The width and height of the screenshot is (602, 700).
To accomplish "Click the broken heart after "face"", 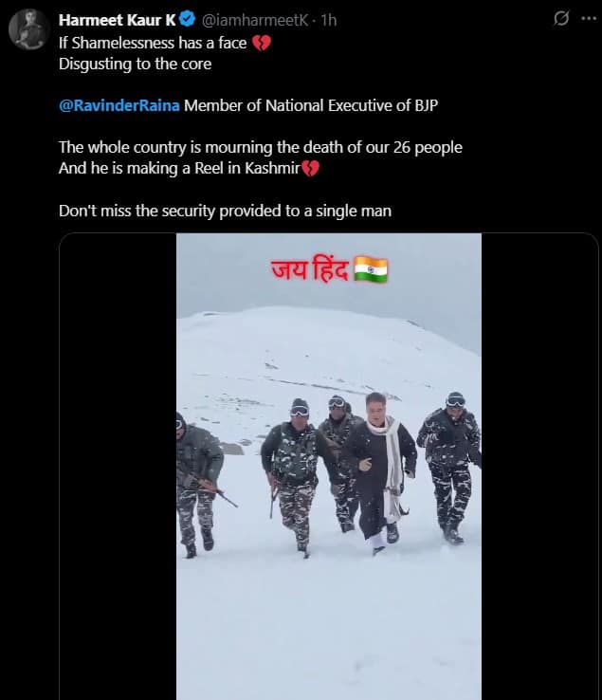I will (x=262, y=44).
